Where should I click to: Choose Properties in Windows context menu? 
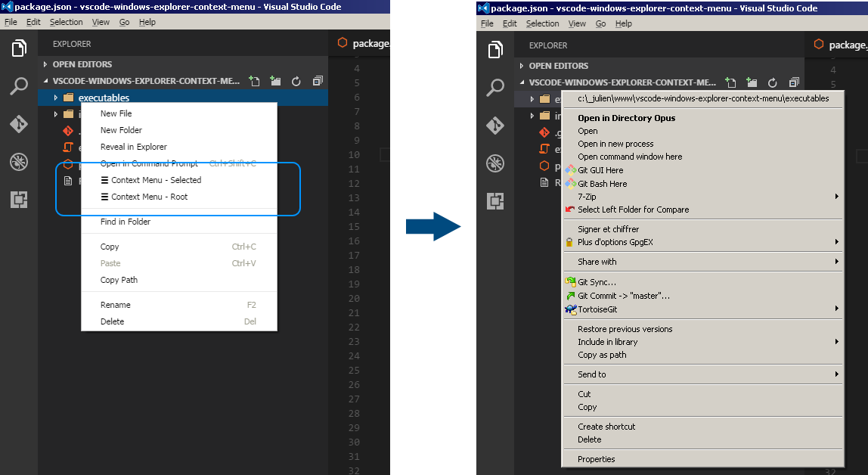click(703, 459)
